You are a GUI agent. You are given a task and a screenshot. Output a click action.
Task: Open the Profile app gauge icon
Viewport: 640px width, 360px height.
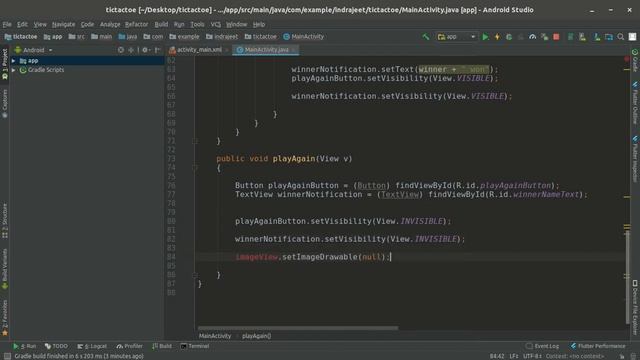point(532,37)
